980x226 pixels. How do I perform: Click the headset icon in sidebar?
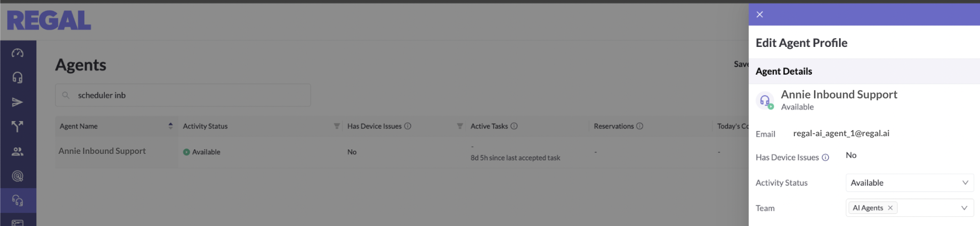click(x=18, y=77)
